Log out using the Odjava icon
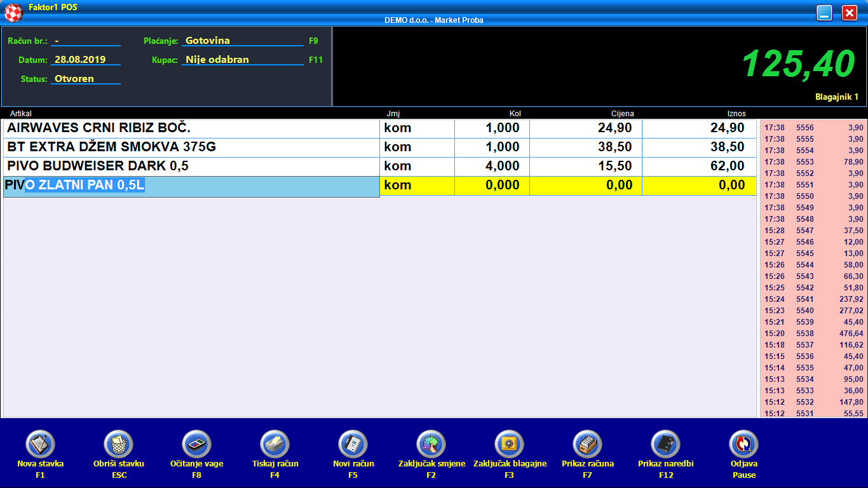The image size is (868, 488). pos(744,444)
